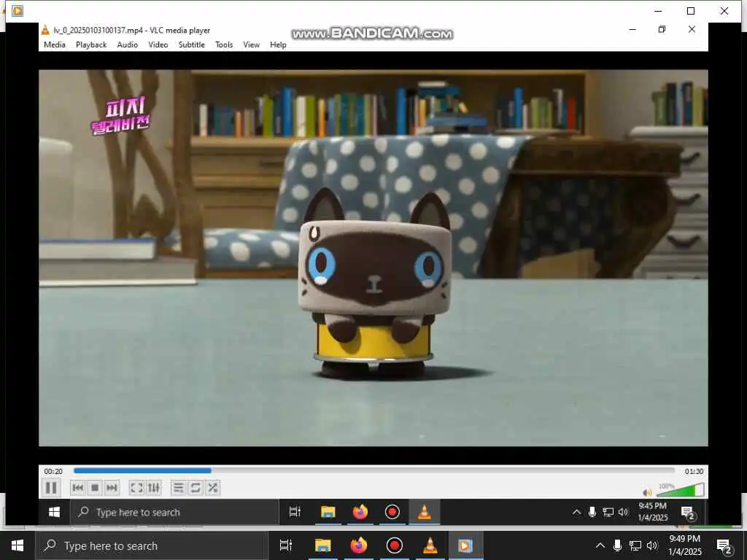Open the Audio menu
Image resolution: width=747 pixels, height=560 pixels.
click(127, 44)
